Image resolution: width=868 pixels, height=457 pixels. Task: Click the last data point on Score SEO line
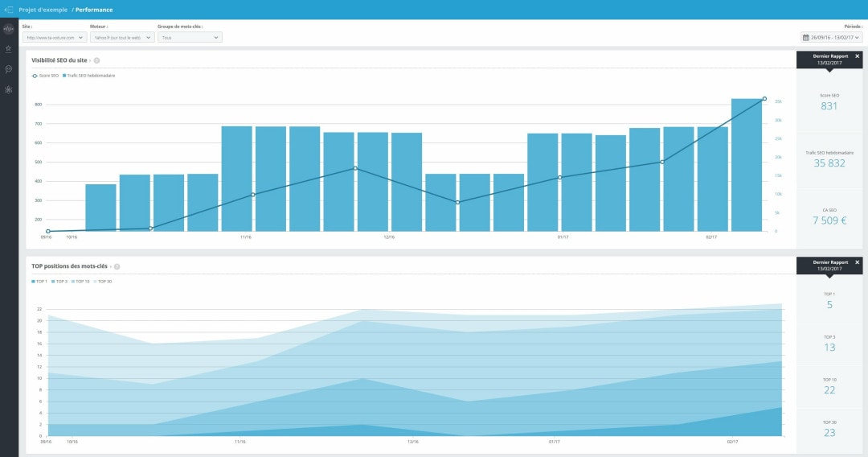764,99
